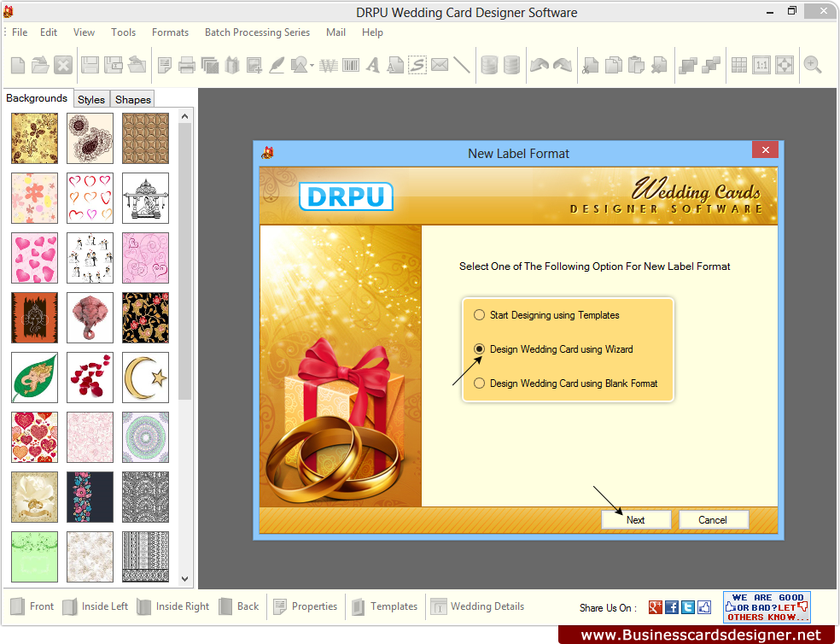Toggle the grid view toolbar icon
Viewport: 840px width, 644px height.
point(738,66)
